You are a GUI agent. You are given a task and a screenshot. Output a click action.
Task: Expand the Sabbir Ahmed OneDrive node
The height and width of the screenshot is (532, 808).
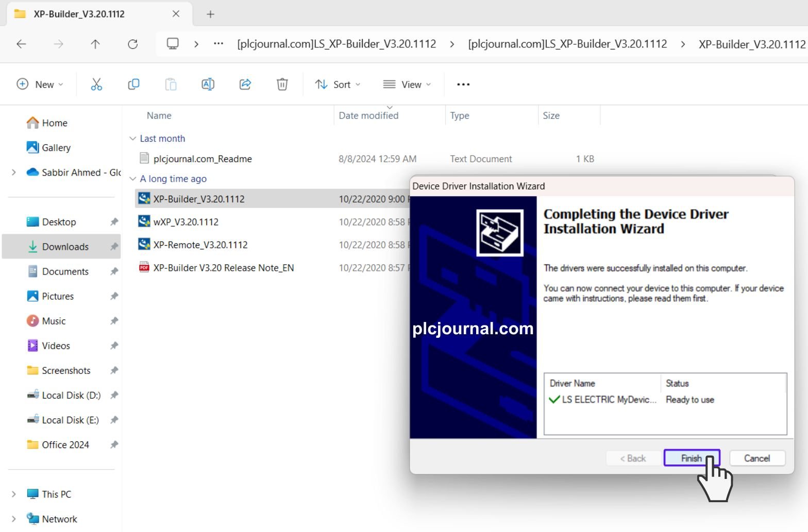pos(14,173)
